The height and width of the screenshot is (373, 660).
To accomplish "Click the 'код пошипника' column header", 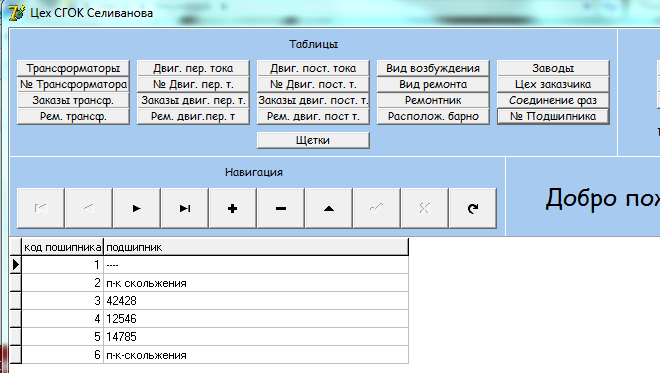I will (x=63, y=247).
